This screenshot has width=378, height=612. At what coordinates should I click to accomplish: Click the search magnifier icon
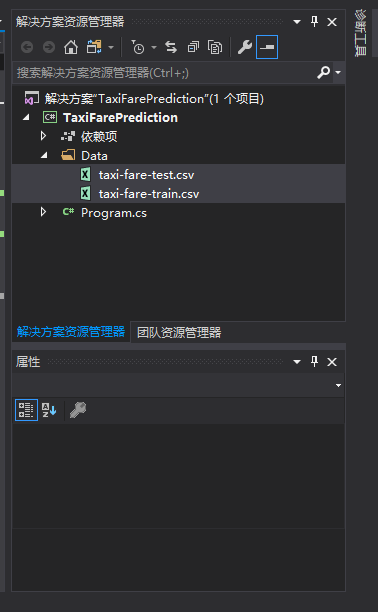point(324,72)
